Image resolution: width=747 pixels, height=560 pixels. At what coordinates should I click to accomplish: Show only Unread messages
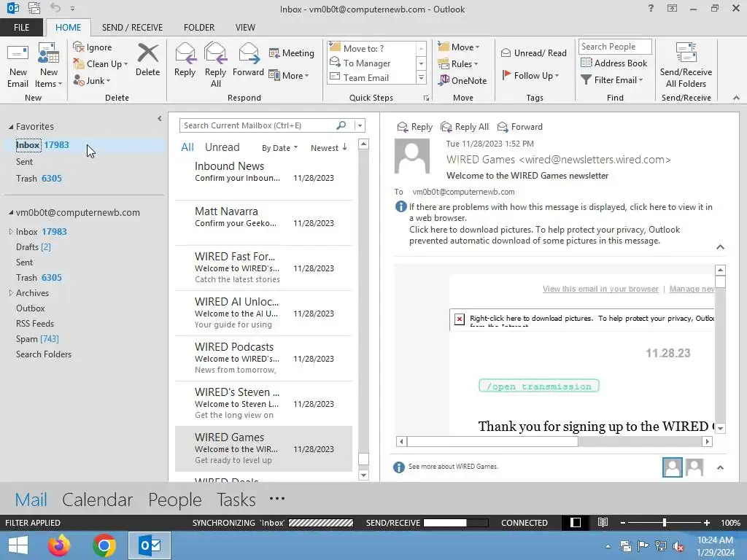[x=222, y=147]
